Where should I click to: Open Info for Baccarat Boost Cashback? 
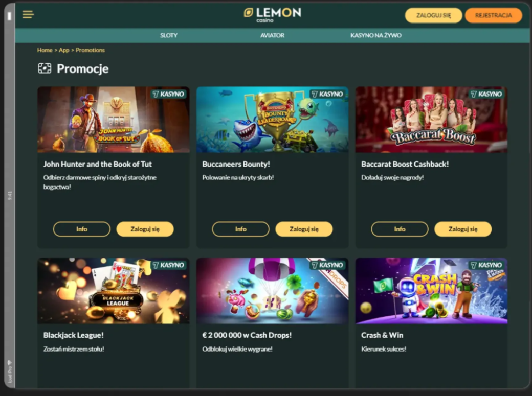400,229
